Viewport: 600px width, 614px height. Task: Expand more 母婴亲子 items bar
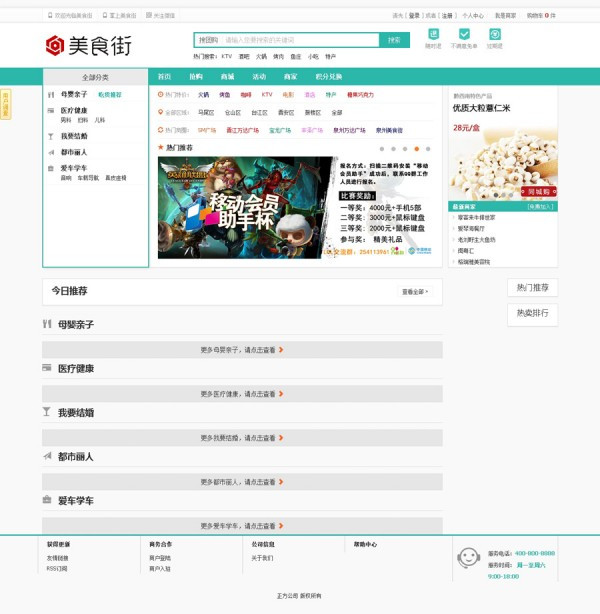point(242,350)
